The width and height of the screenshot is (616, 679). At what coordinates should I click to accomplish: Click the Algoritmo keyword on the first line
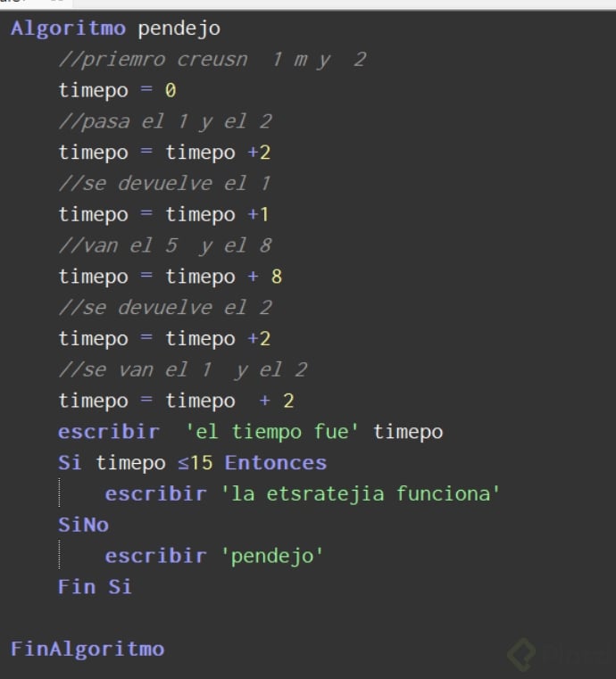69,29
